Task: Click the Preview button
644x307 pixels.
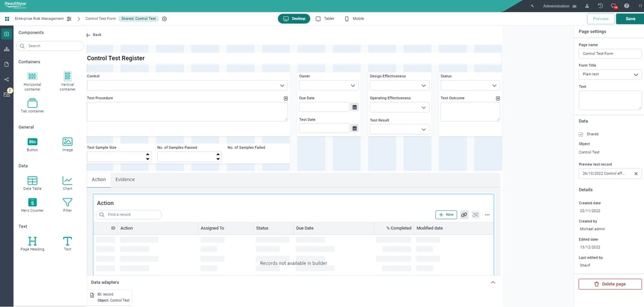Action: [x=601, y=19]
